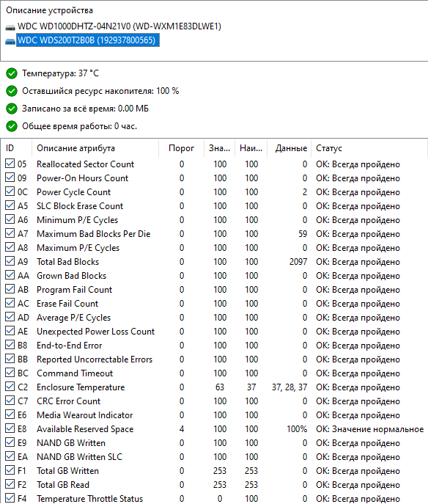Select the WDC WDS200T2B0B (192937800565) device entry
Viewport: 428px width, 504px height.
pyautogui.click(x=88, y=40)
